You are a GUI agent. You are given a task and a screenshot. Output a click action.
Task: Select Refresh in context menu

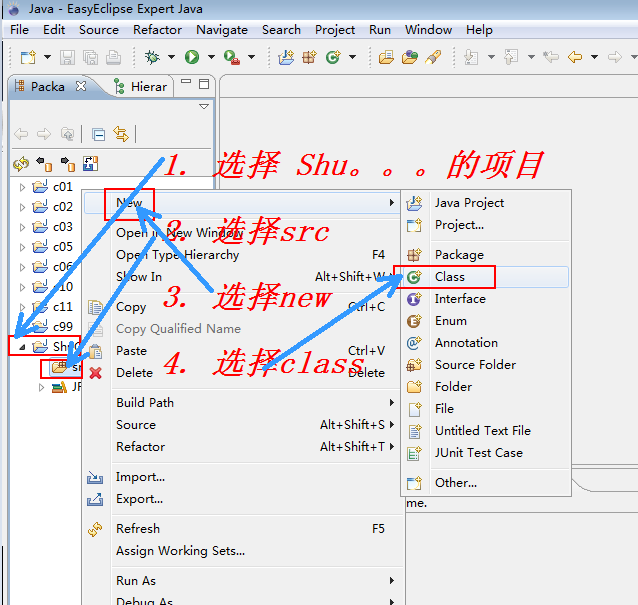click(x=242, y=529)
